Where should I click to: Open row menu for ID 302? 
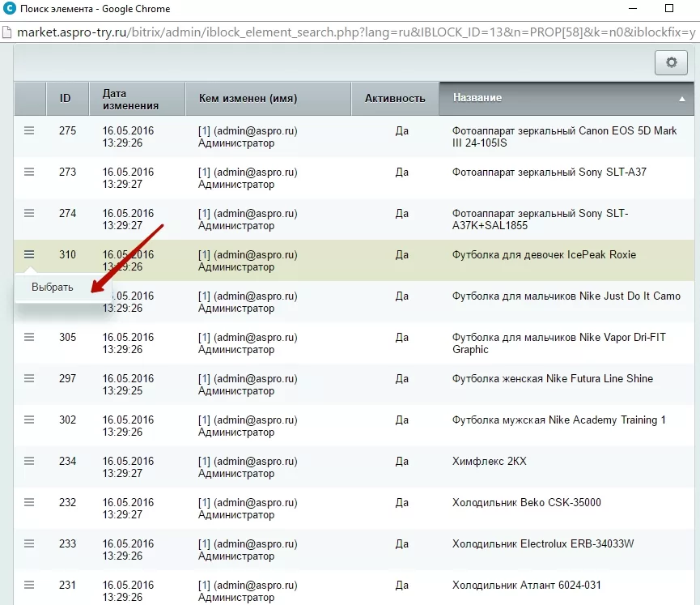pos(29,420)
